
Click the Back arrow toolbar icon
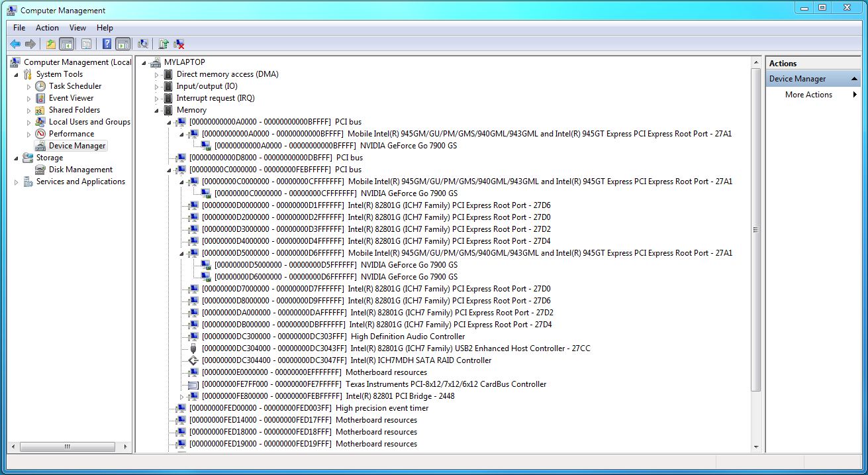click(x=15, y=44)
